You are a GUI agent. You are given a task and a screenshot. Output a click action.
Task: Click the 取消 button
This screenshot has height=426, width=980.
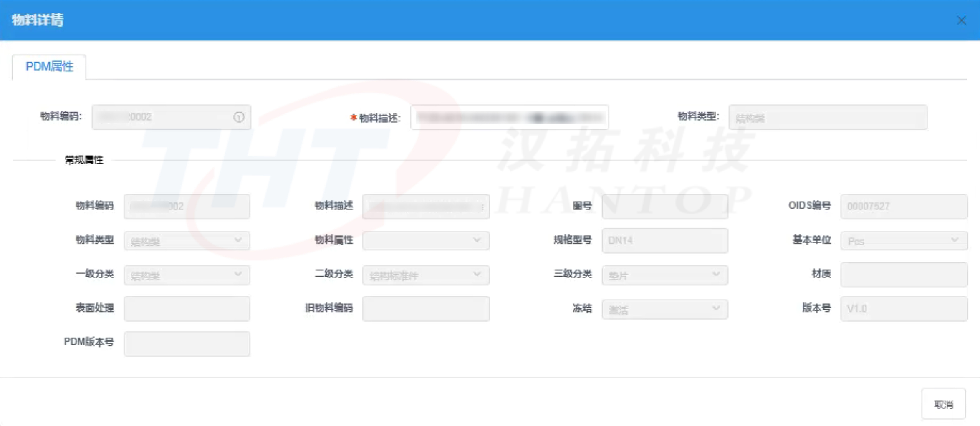[943, 404]
